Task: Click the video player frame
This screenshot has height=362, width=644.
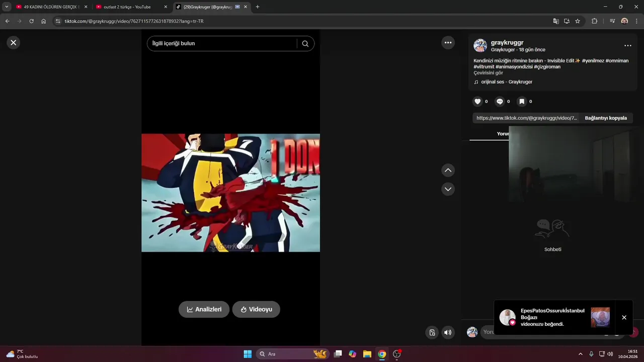Action: 230,193
